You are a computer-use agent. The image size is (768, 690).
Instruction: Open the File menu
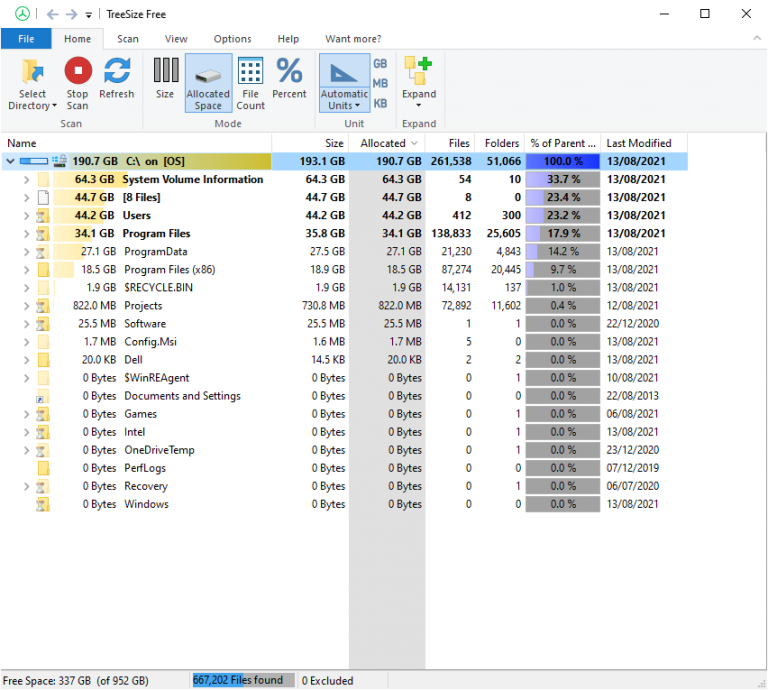[x=26, y=39]
